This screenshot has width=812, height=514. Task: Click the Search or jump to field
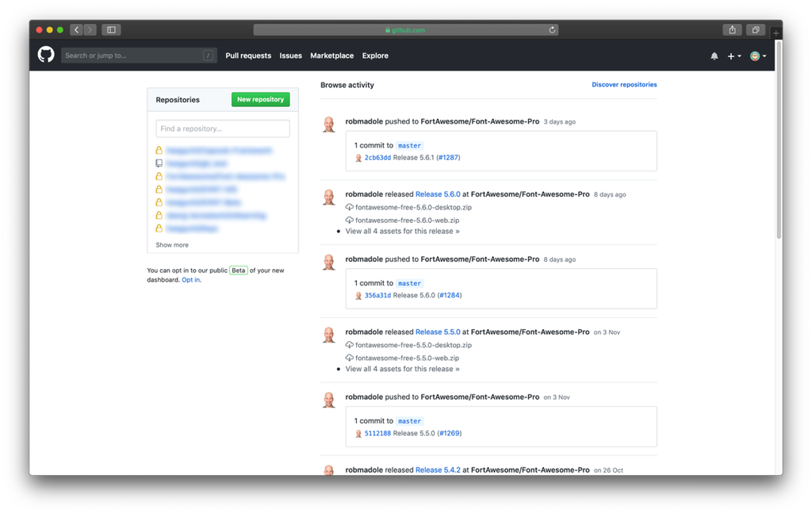click(x=138, y=56)
